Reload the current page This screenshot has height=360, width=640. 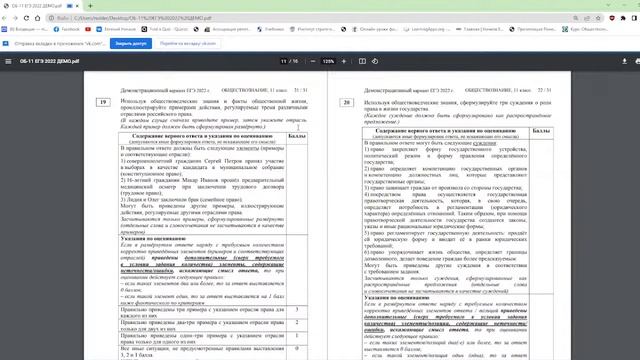pos(26,18)
